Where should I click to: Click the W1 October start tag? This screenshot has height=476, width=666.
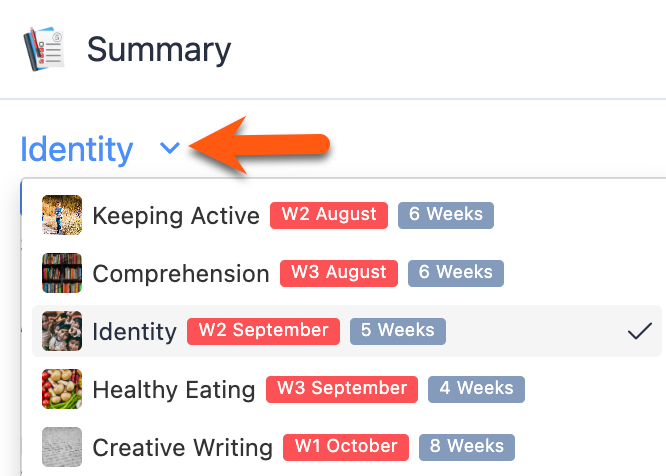tap(347, 447)
